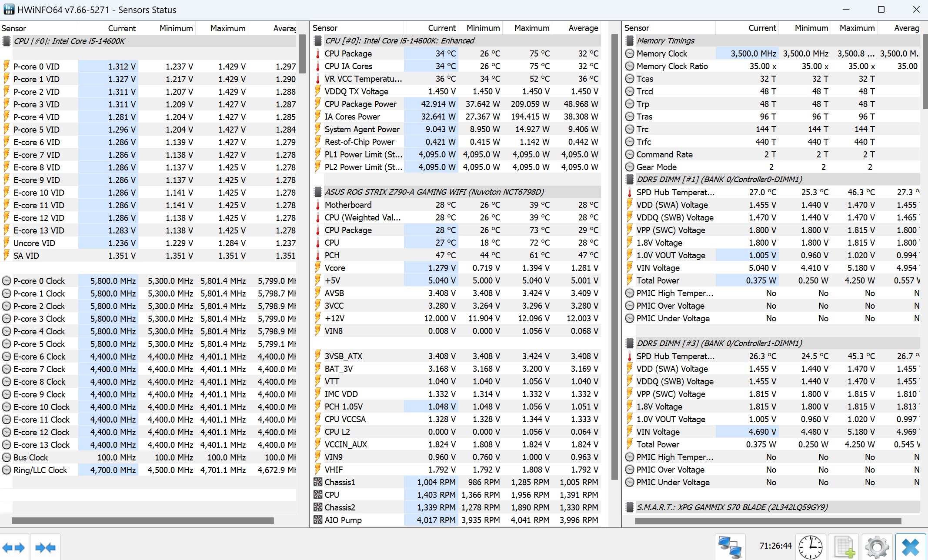Select the Vcore sensor row
Image resolution: width=928 pixels, height=560 pixels.
pos(335,268)
